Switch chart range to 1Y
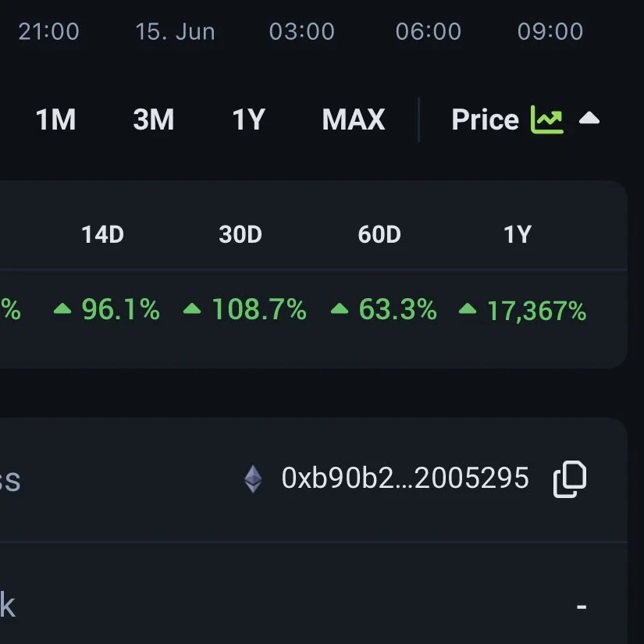 coord(249,119)
